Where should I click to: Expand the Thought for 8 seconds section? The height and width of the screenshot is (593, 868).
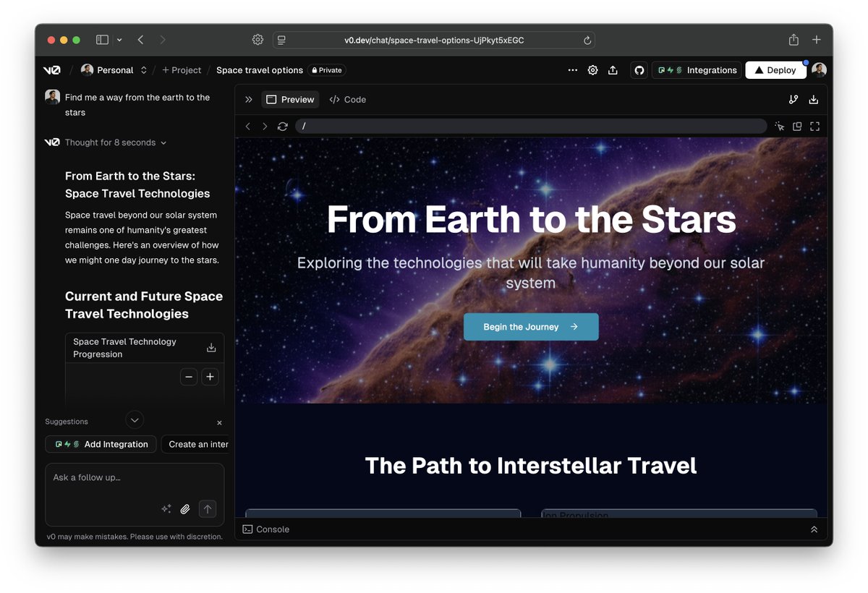pyautogui.click(x=116, y=142)
